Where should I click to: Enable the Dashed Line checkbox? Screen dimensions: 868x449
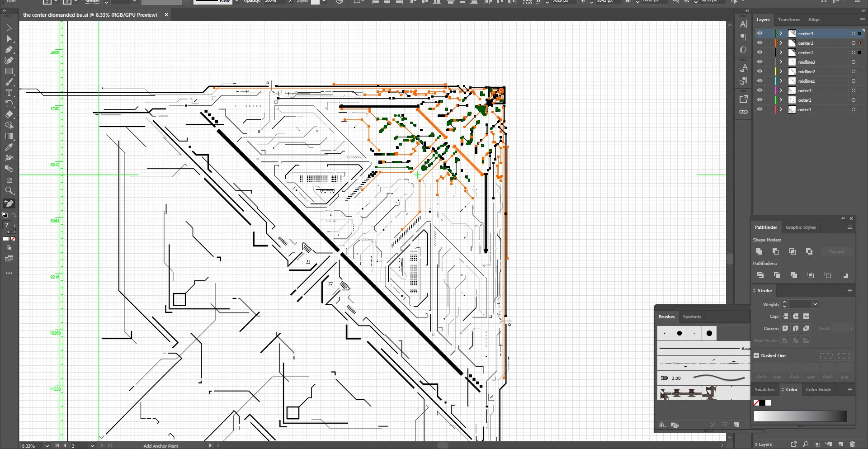[756, 355]
